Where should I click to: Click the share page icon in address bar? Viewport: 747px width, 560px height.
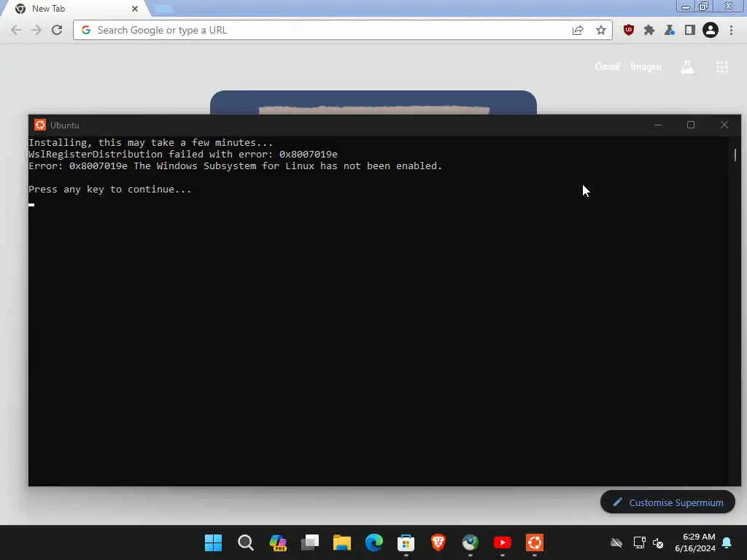578,30
